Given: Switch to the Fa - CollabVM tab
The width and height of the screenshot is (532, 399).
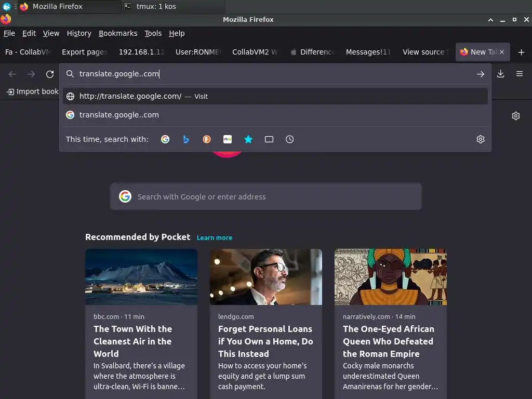Looking at the screenshot, I should pos(28,52).
